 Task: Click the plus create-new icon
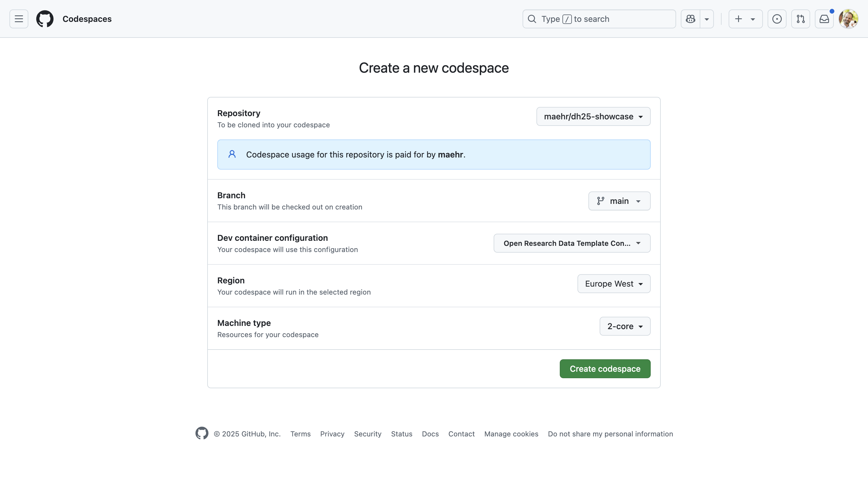click(x=739, y=19)
